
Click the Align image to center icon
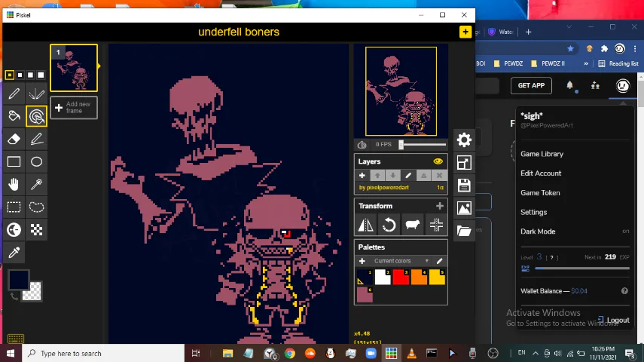click(436, 225)
